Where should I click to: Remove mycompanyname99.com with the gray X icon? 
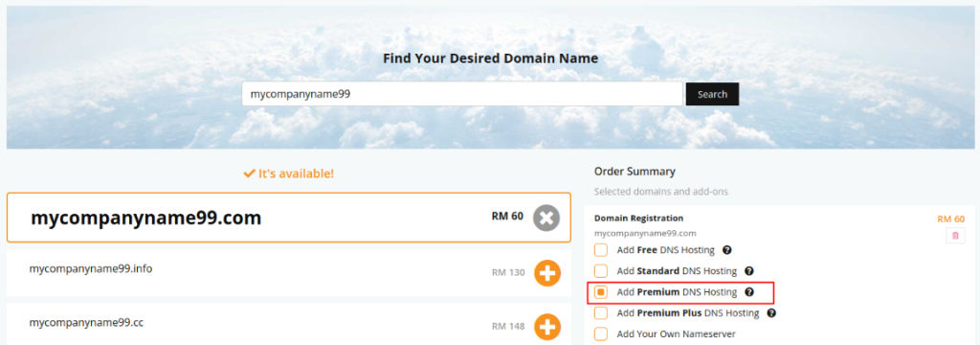(x=546, y=218)
